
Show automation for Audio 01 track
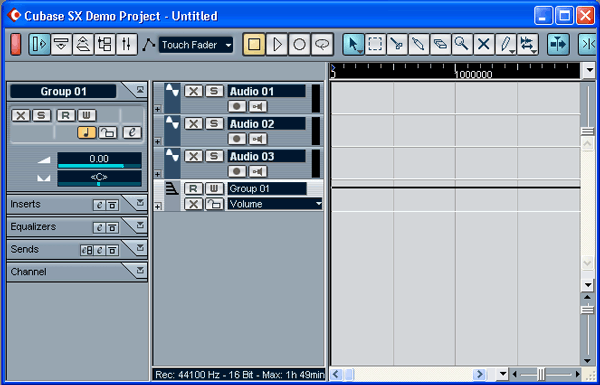coord(157,109)
